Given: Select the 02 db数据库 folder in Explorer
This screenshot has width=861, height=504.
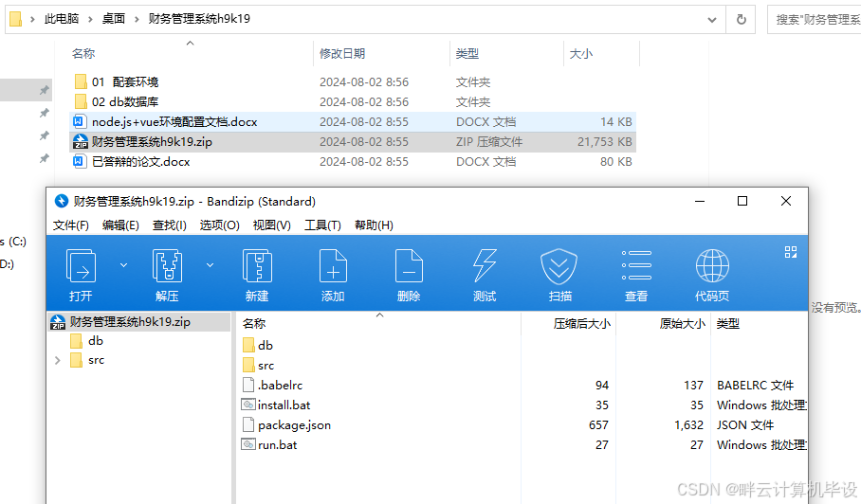Looking at the screenshot, I should 116,102.
